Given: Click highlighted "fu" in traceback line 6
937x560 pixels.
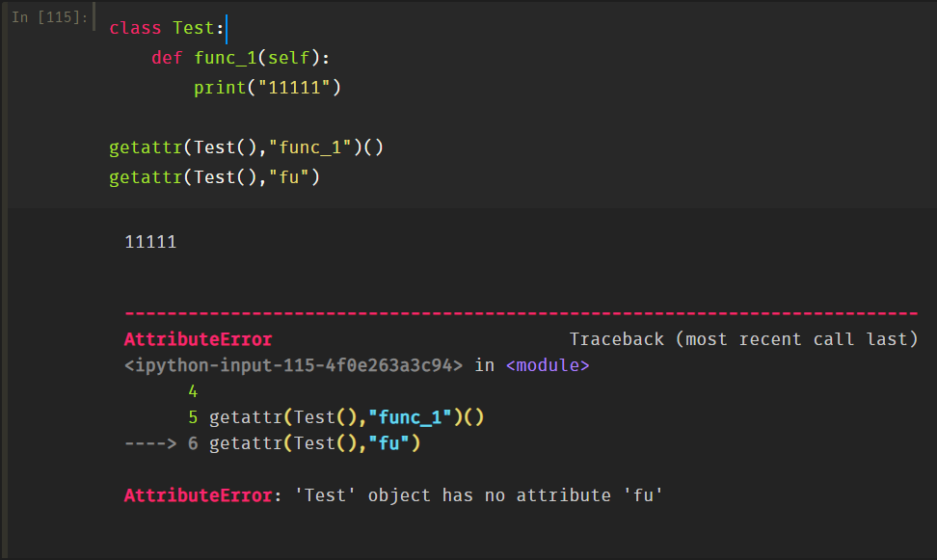Looking at the screenshot, I should [x=397, y=443].
